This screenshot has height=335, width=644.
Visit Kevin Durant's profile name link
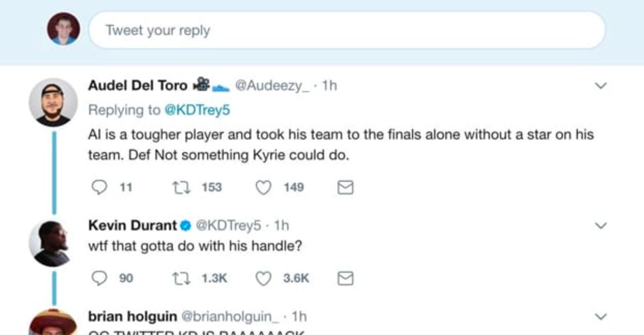132,226
